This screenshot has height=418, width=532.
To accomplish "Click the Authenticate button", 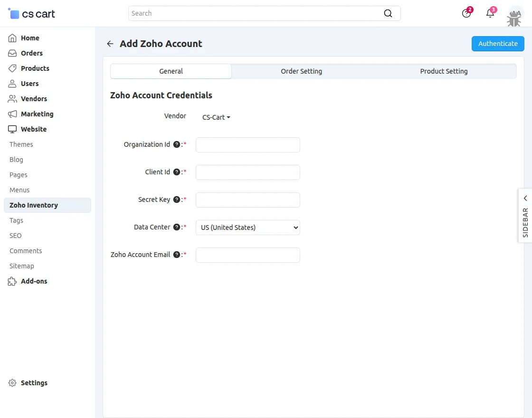I will 498,44.
